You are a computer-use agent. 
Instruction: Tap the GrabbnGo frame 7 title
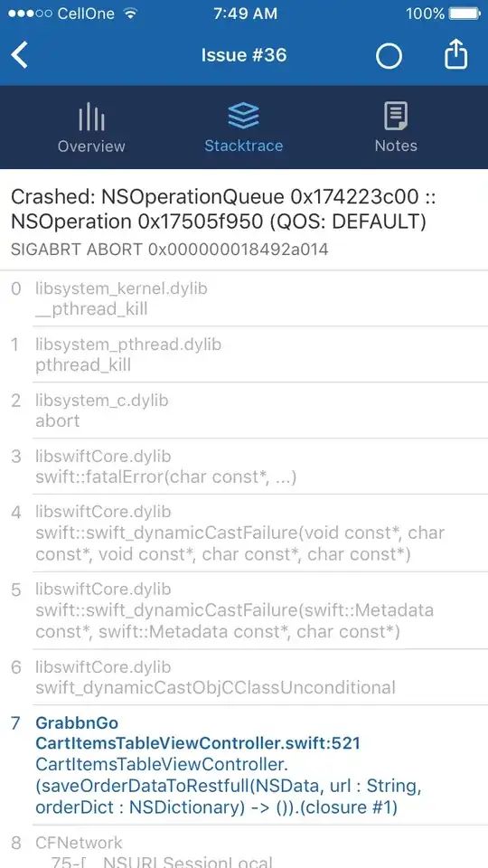pos(77,723)
